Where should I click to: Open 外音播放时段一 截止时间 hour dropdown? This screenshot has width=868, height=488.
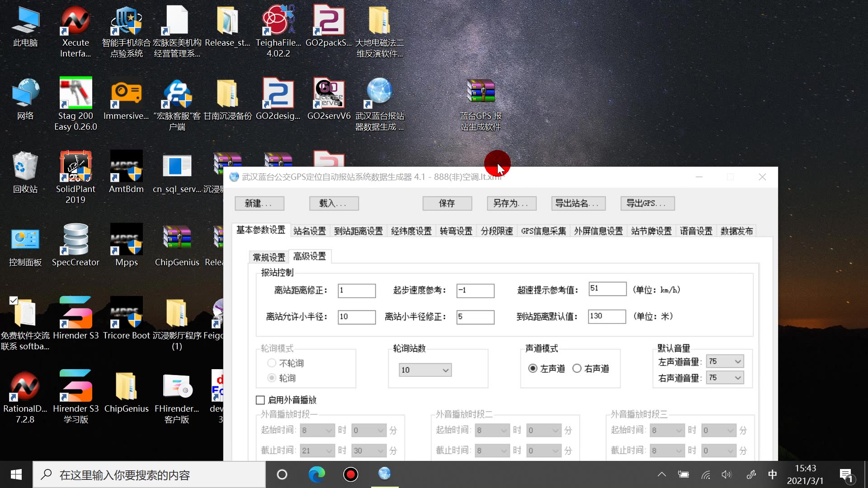(317, 450)
